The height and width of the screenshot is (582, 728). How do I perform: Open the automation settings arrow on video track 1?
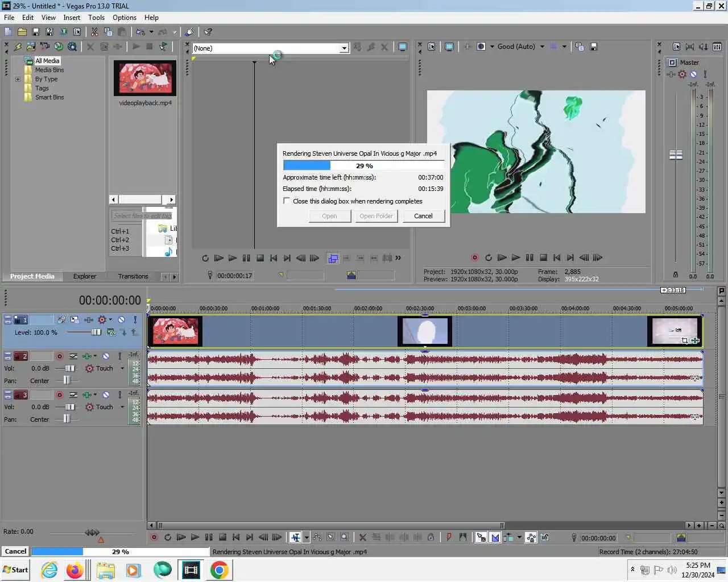(110, 320)
